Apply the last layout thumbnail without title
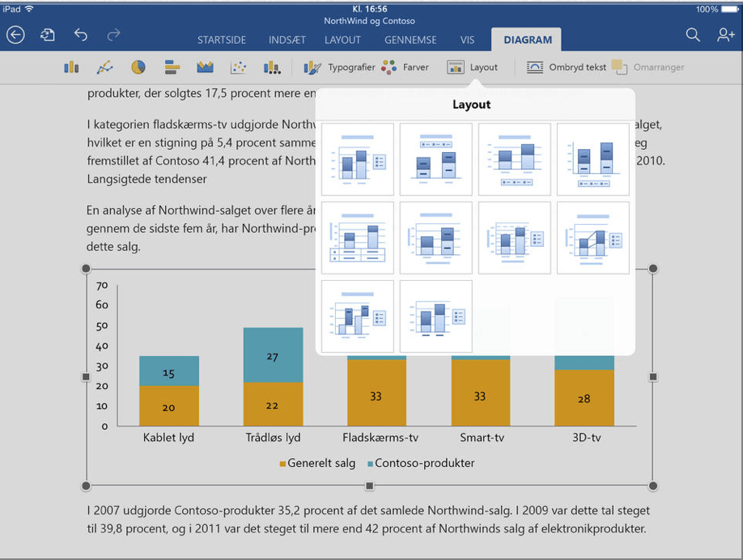 coord(436,316)
